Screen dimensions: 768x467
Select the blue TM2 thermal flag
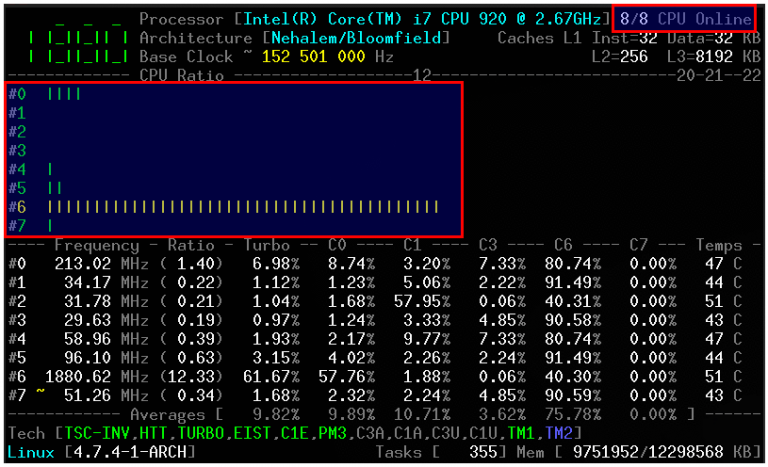click(559, 433)
